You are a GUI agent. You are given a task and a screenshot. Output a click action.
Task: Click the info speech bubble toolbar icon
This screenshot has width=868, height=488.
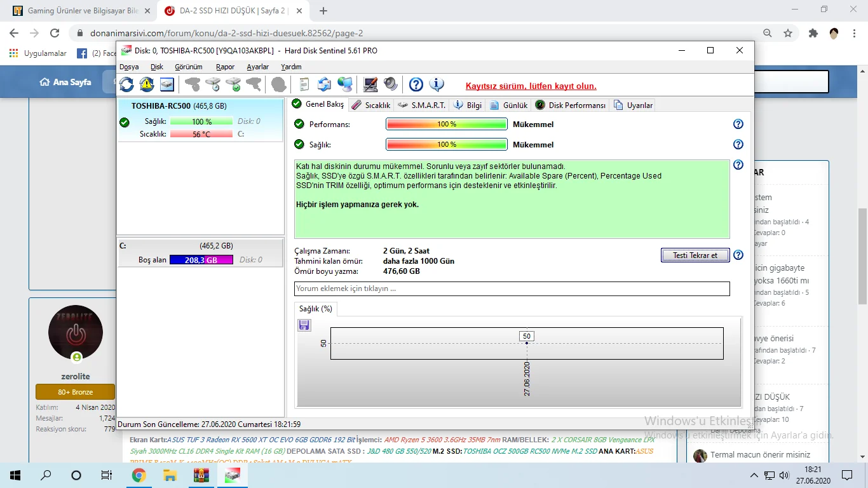pyautogui.click(x=437, y=85)
